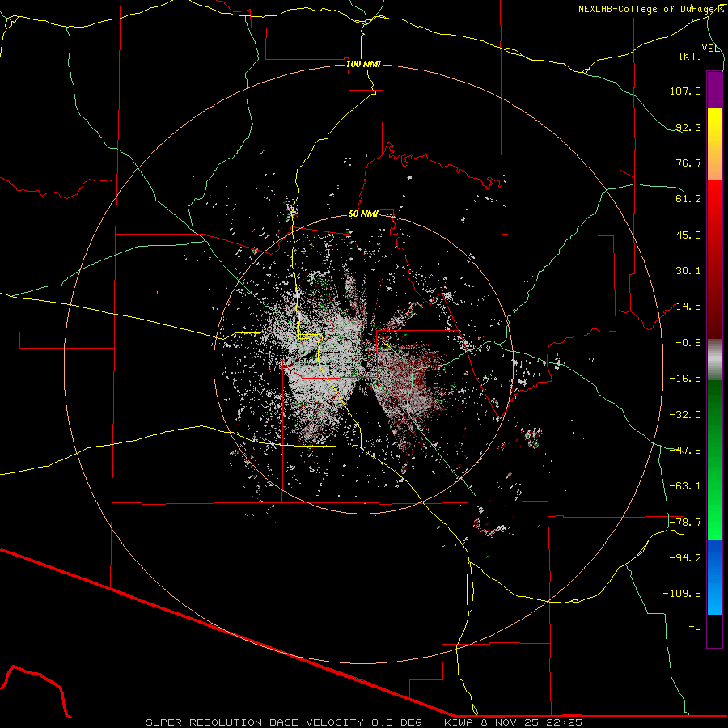Click the 92.3 velocity scale value
728x728 pixels.
[x=688, y=127]
